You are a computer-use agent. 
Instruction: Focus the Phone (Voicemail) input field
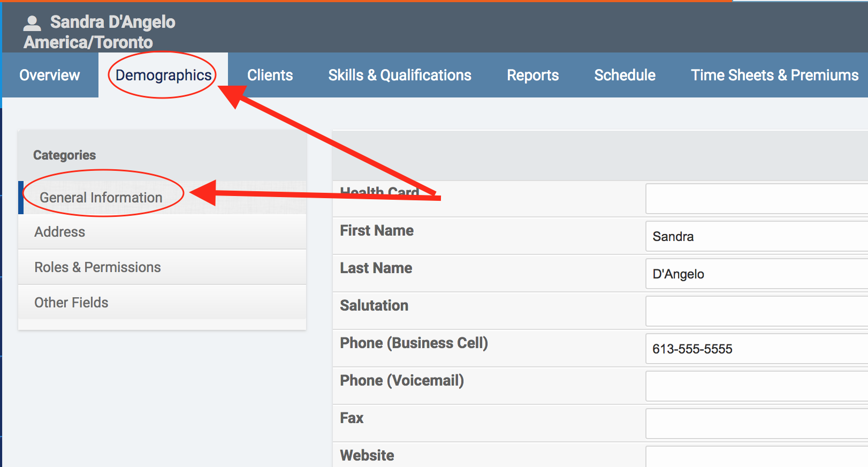[x=756, y=386]
